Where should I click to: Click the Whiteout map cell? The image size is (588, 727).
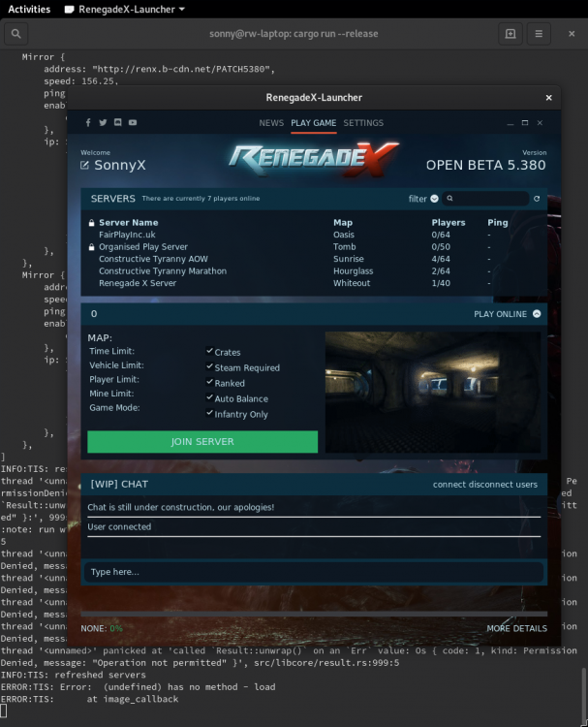tap(352, 283)
